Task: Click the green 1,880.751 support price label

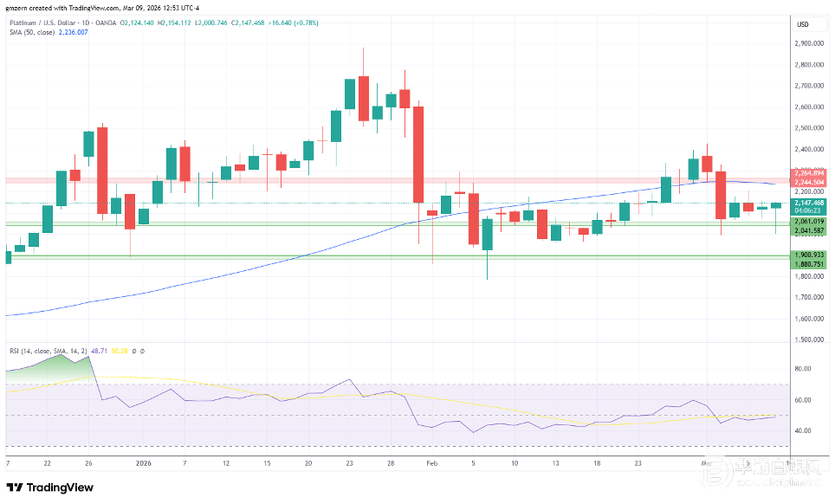Action: (808, 263)
